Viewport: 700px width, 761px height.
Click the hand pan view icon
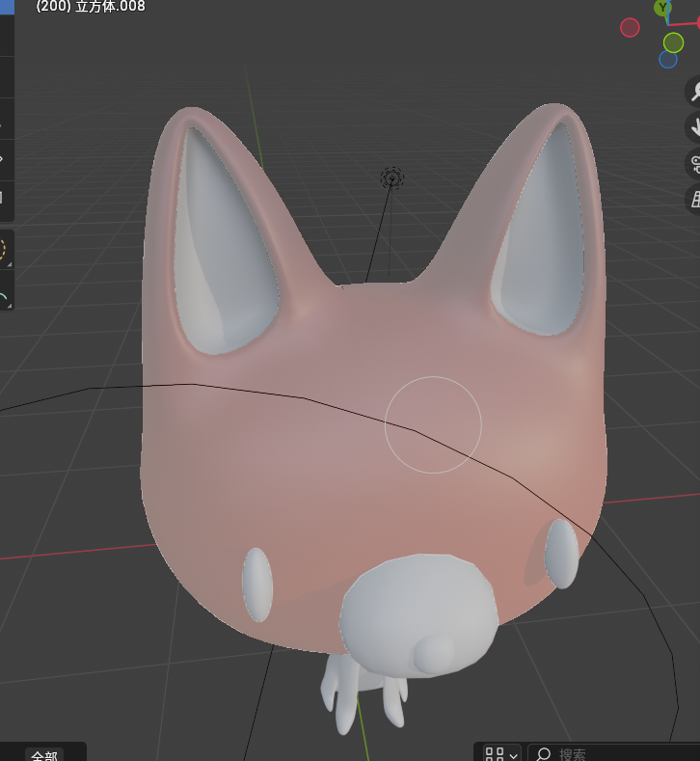pos(692,126)
